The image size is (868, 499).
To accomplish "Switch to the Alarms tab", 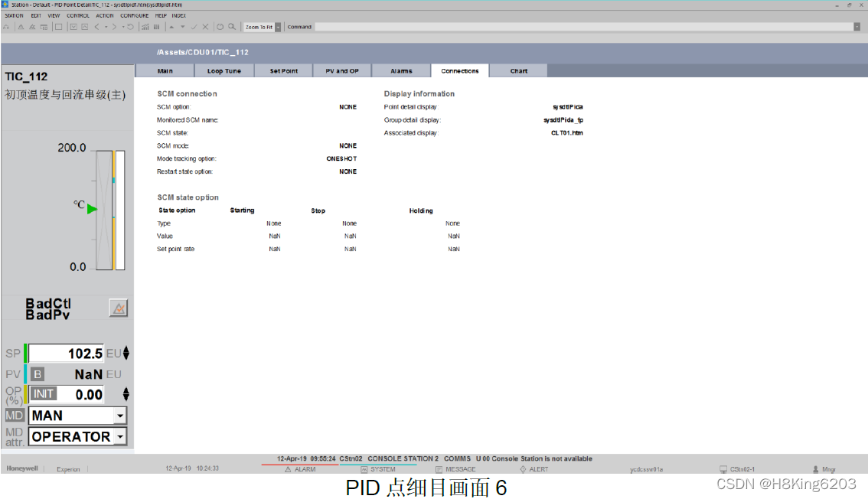I will pos(401,71).
